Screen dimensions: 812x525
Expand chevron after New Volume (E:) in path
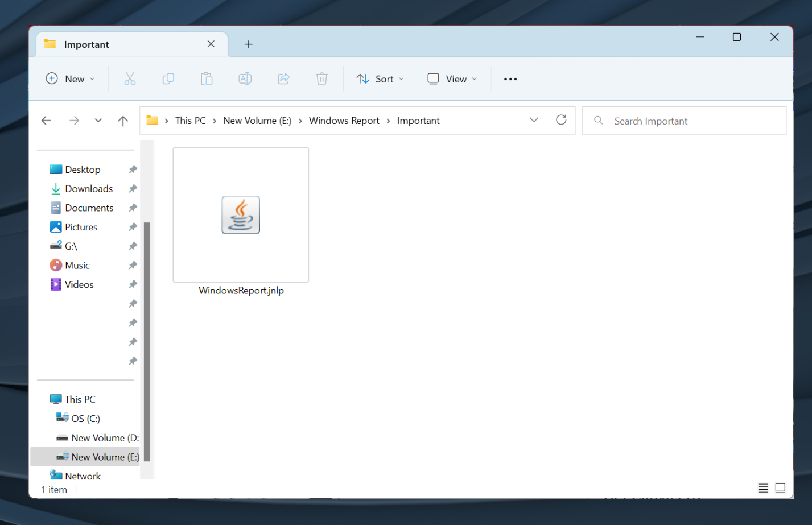300,121
